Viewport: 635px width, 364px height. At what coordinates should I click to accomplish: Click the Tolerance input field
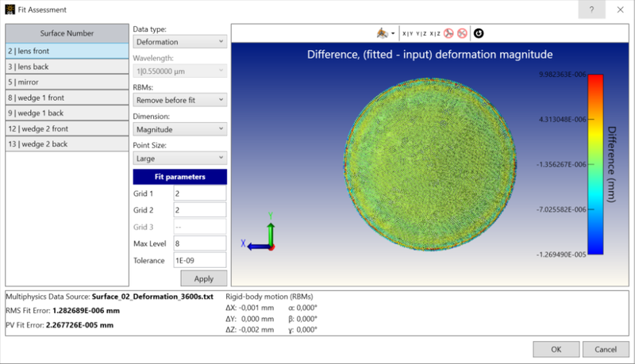coord(199,260)
